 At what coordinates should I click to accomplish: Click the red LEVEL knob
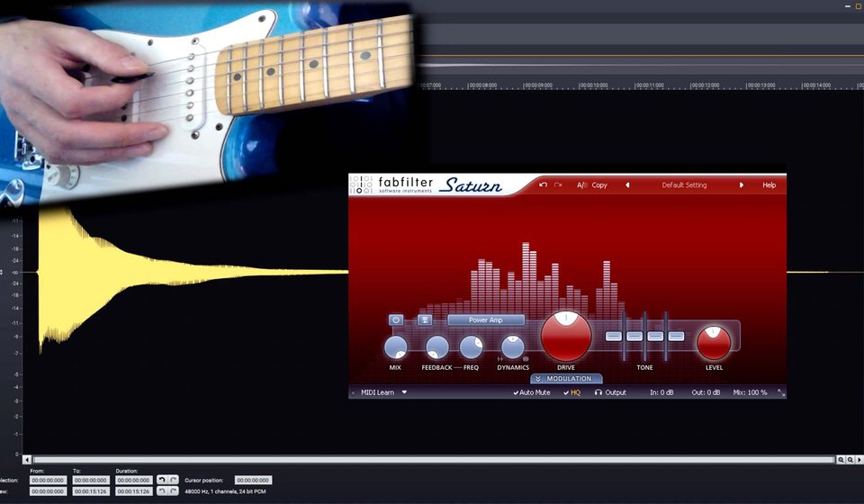[x=714, y=343]
